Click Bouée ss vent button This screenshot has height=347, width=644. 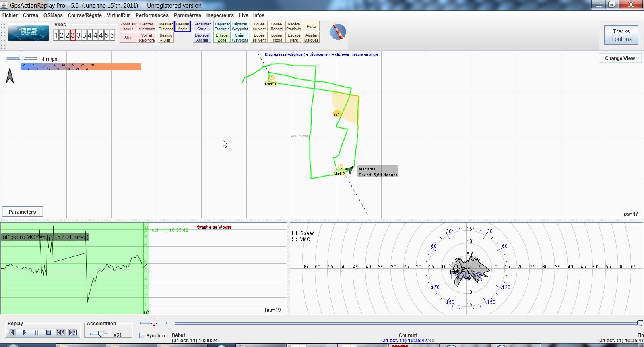(x=259, y=37)
